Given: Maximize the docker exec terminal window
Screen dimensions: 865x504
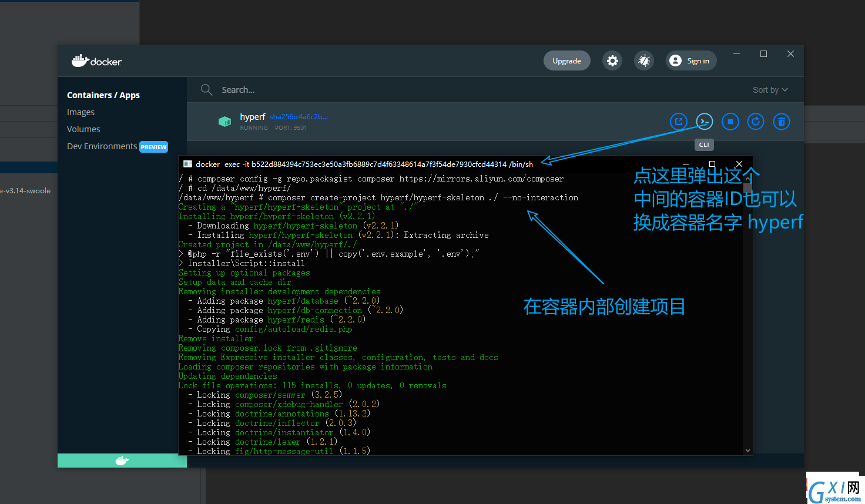Looking at the screenshot, I should 712,164.
